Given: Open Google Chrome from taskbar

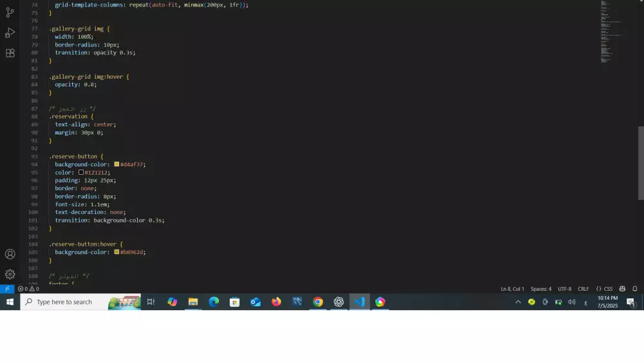Looking at the screenshot, I should click(318, 302).
